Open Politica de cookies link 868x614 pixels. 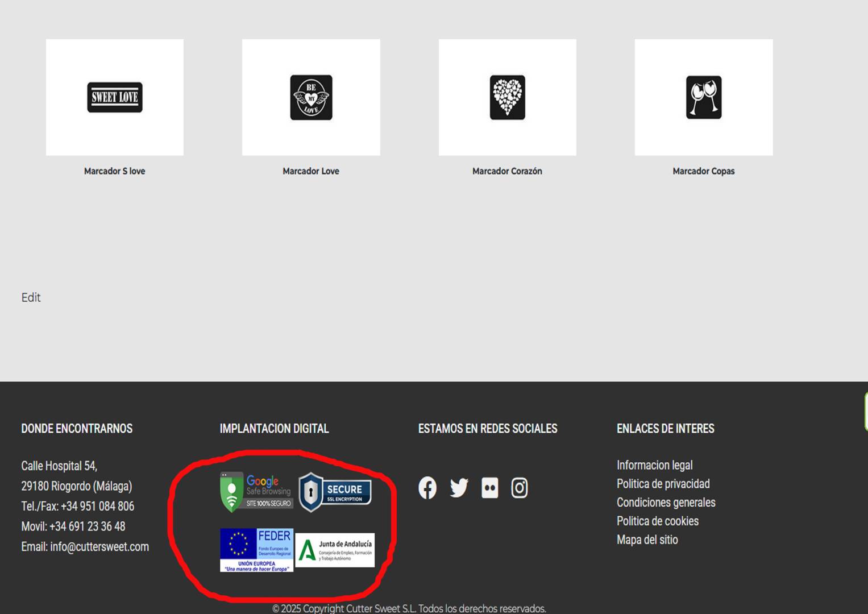pos(657,521)
